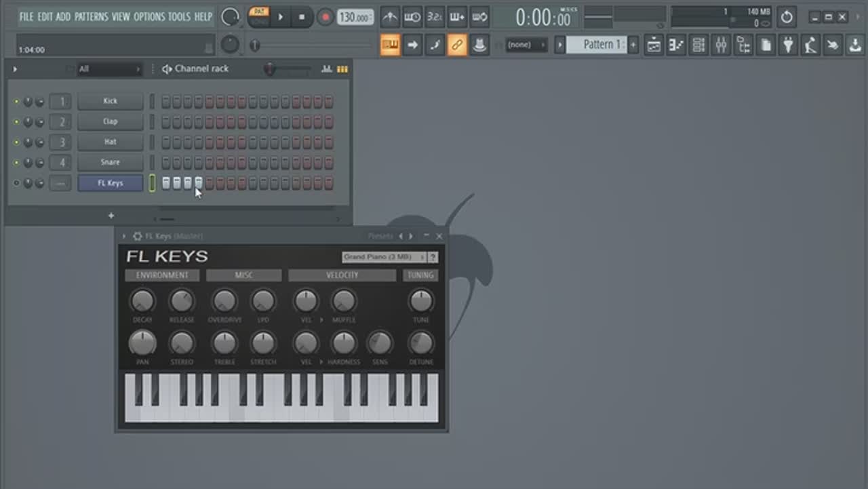
Task: Add a new channel with plus button
Action: click(x=111, y=216)
